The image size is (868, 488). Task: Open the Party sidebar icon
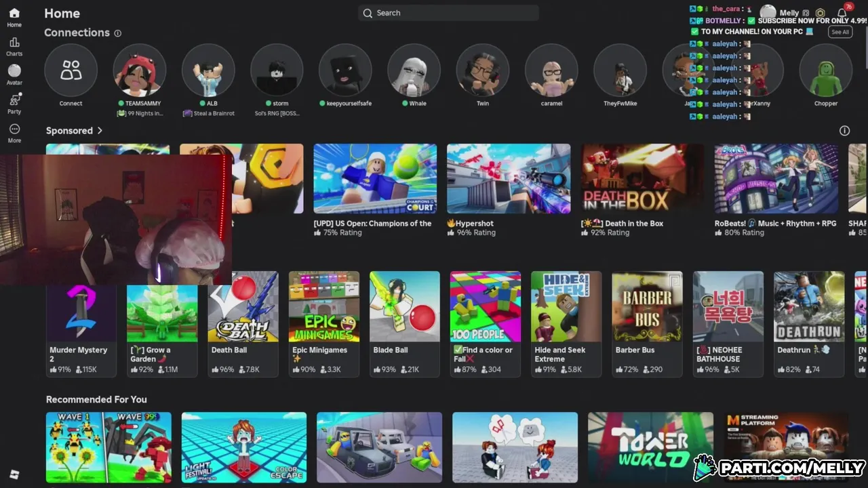(x=14, y=104)
